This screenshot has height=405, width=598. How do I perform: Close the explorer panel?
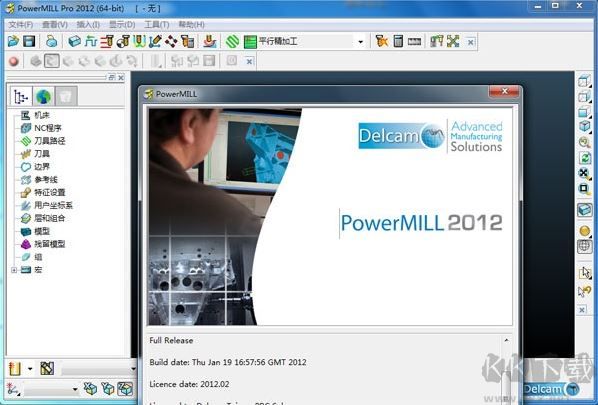[121, 77]
